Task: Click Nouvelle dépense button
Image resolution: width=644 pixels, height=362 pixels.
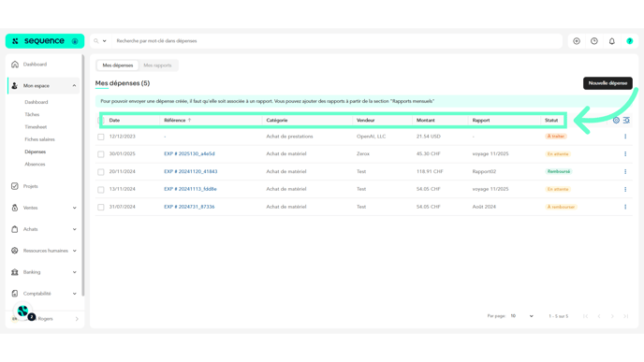Action: click(x=607, y=83)
